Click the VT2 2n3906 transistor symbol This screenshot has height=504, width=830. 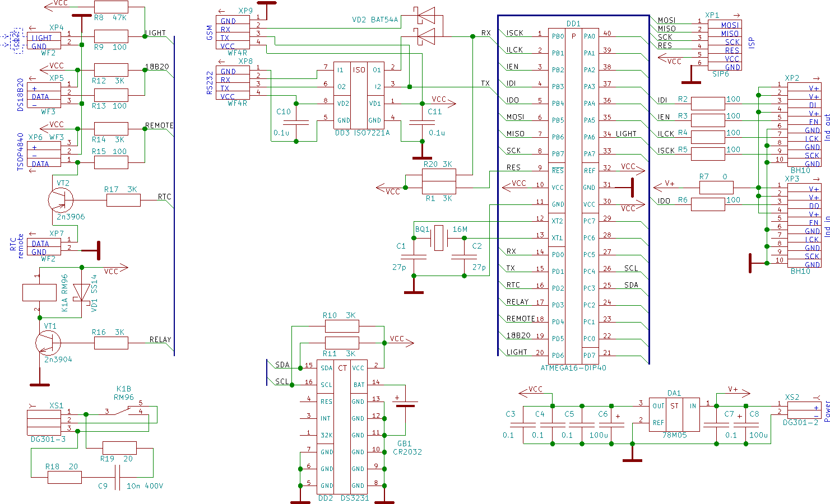(60, 199)
